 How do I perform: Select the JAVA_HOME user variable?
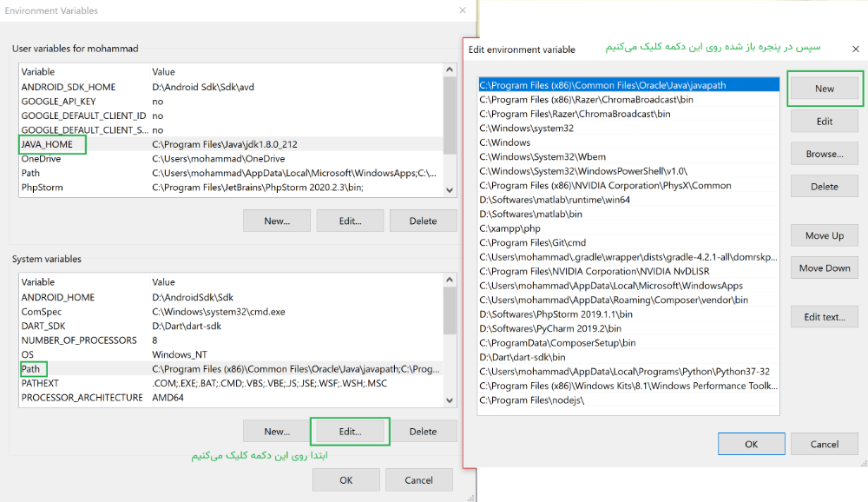click(x=231, y=144)
